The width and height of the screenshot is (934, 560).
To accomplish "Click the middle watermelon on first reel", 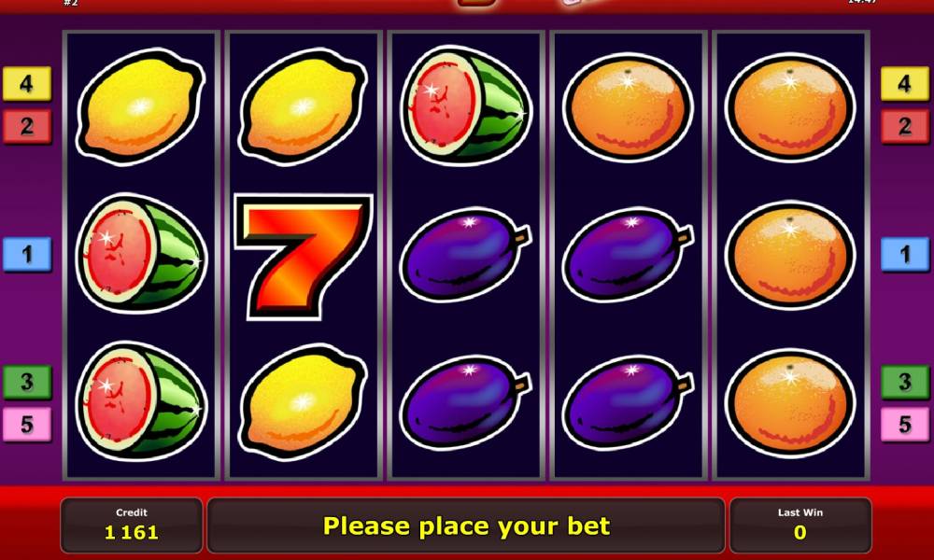I will point(141,254).
